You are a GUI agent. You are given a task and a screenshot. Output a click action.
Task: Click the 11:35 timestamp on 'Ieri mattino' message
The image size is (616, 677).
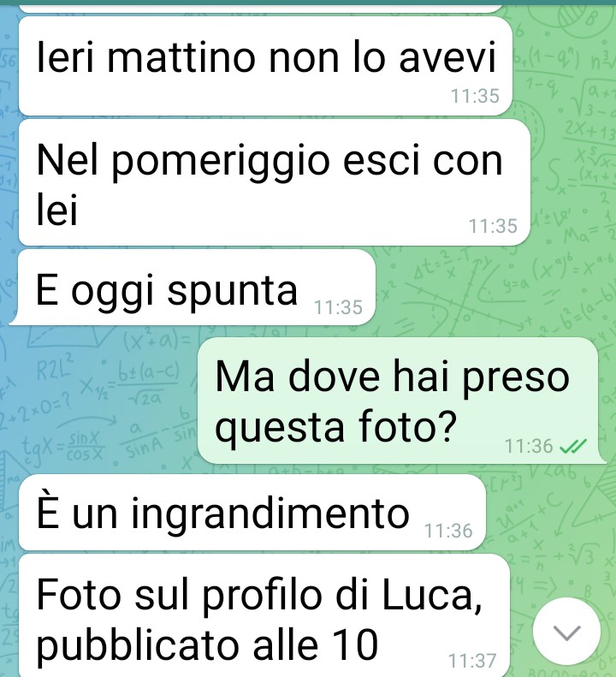pyautogui.click(x=475, y=96)
